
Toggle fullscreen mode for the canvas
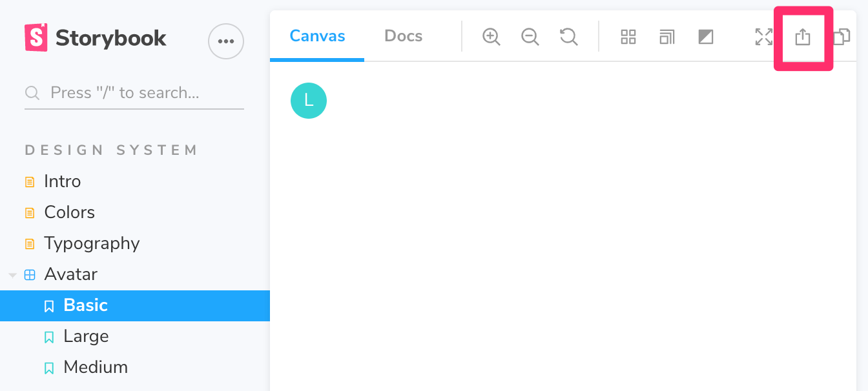tap(763, 37)
